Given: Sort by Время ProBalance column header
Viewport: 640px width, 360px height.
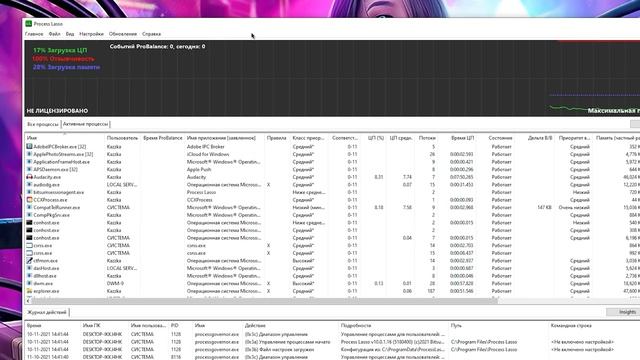Looking at the screenshot, I should (162, 138).
